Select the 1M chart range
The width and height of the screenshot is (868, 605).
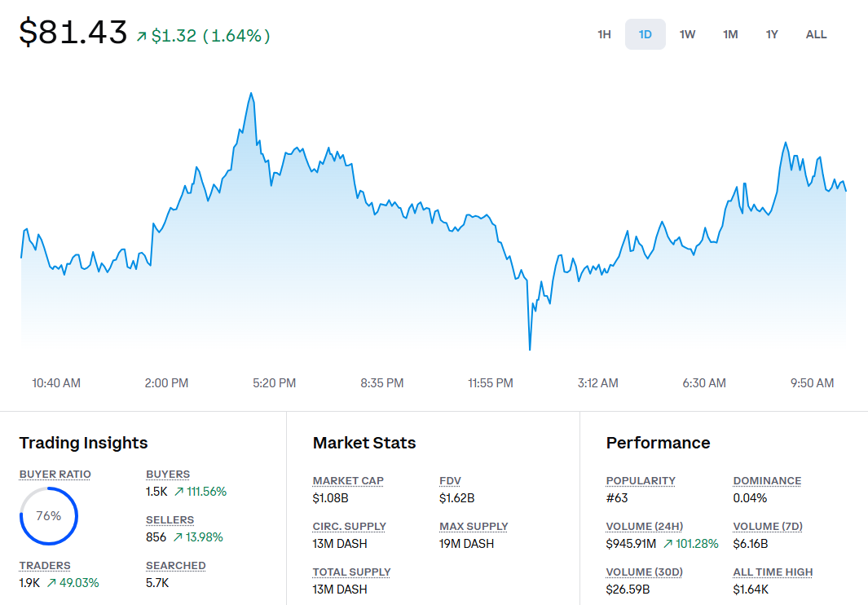point(729,34)
